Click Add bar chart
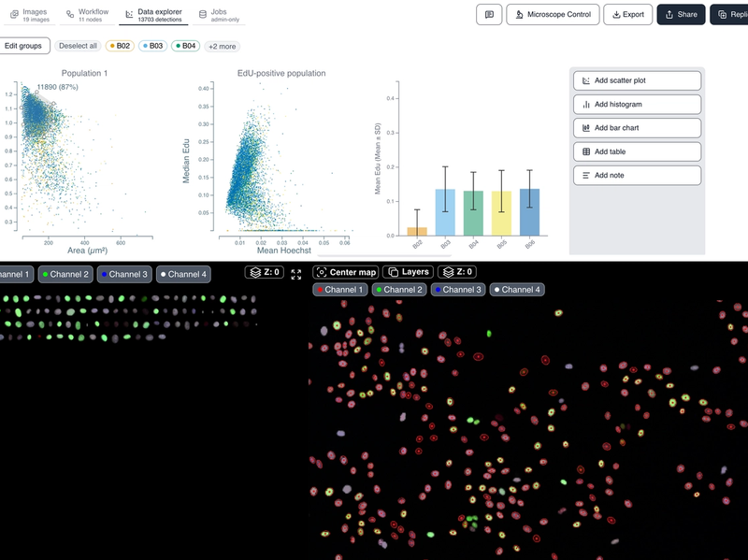Image resolution: width=748 pixels, height=560 pixels. [637, 128]
